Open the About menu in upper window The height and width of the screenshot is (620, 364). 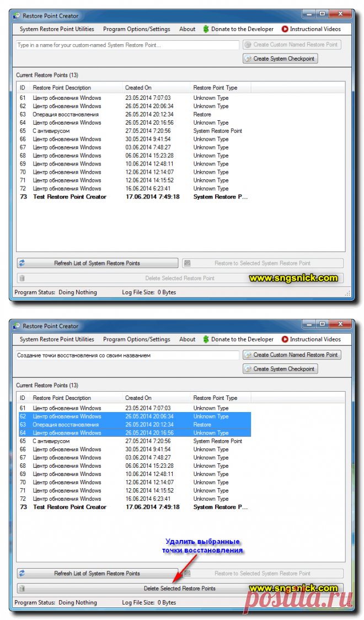tap(188, 29)
